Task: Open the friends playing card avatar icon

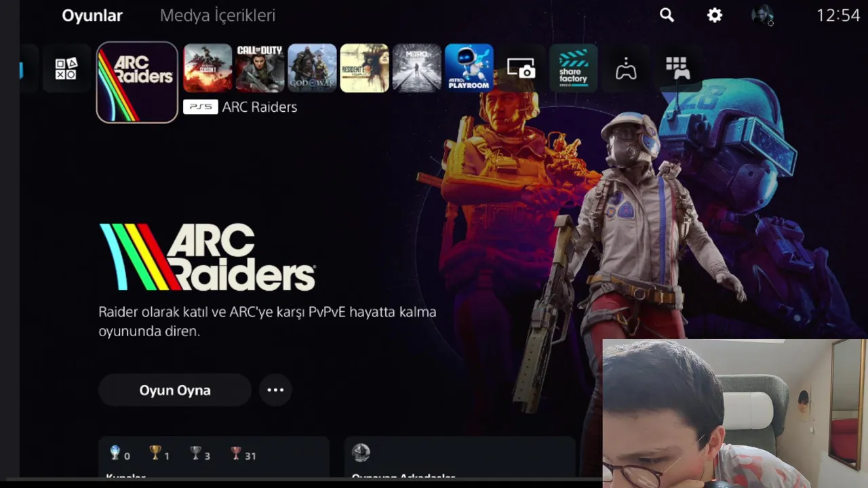Action: (361, 453)
